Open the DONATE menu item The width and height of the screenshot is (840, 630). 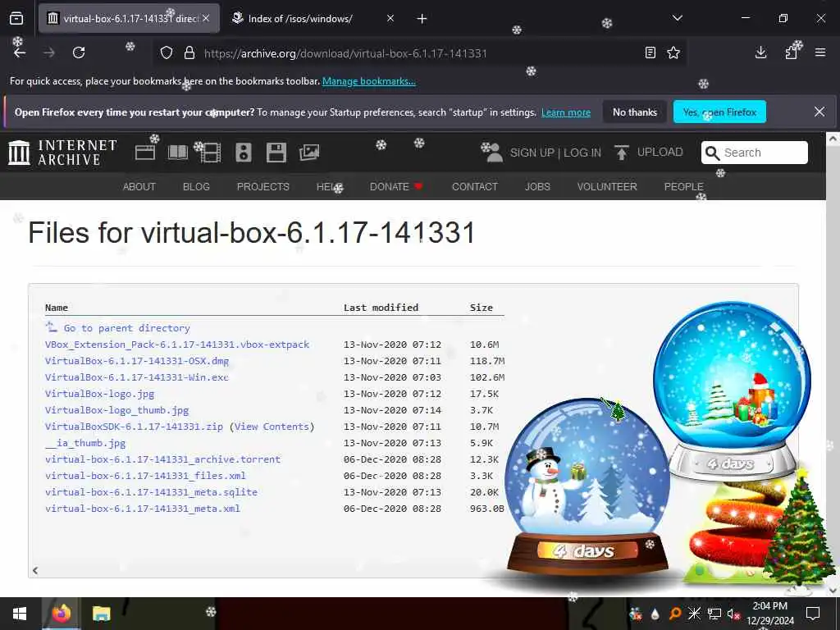396,186
